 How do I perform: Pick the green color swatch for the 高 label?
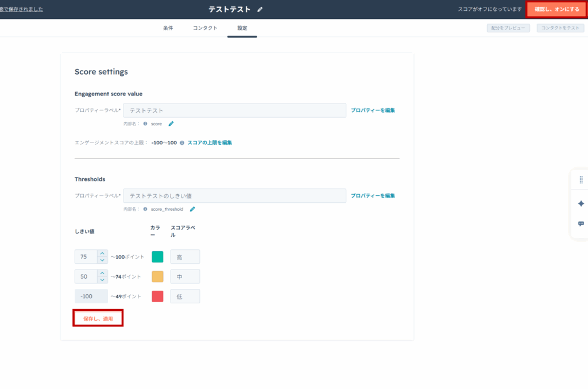tap(157, 257)
